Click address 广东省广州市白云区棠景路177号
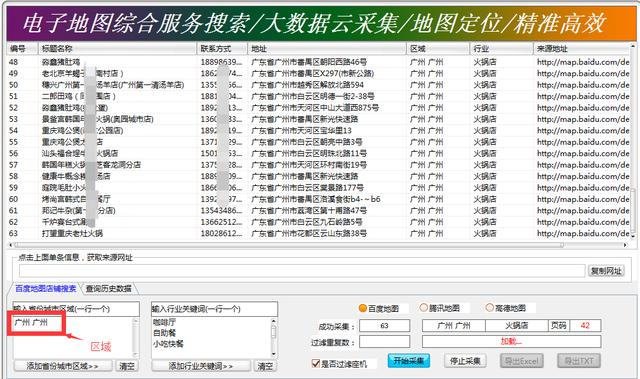The height and width of the screenshot is (379, 640). (307, 188)
